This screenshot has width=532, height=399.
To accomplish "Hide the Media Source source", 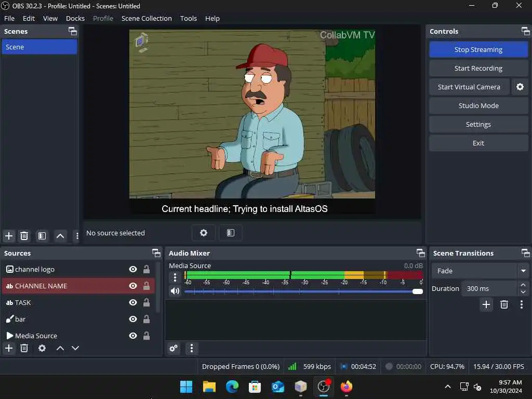I will [x=133, y=336].
